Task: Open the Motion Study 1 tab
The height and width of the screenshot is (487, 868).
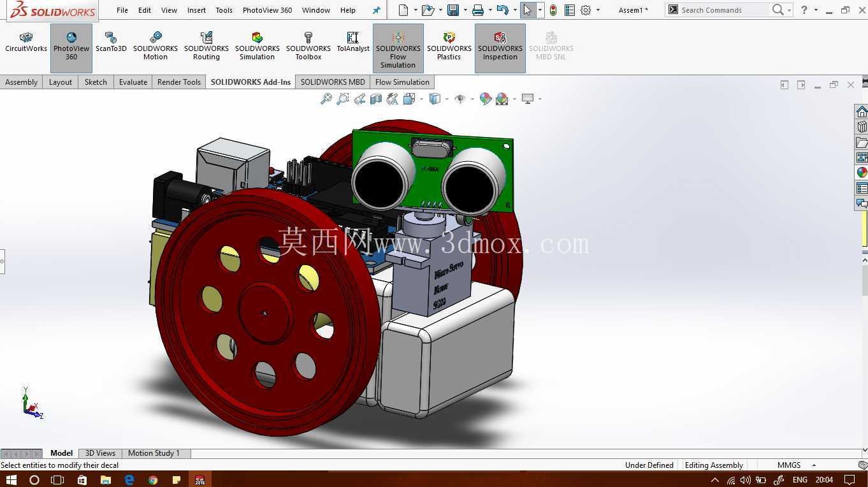Action: pyautogui.click(x=154, y=453)
